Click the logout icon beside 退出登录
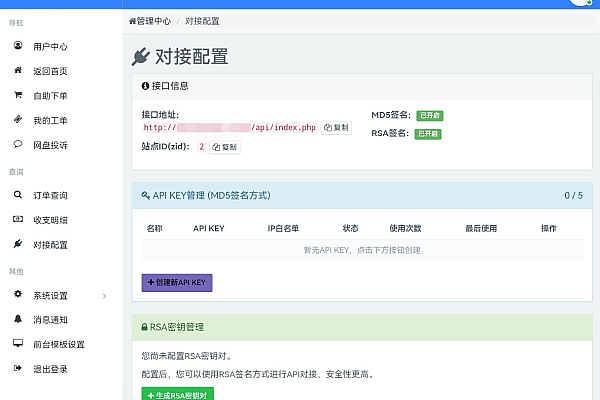This screenshot has width=600, height=400. [x=18, y=368]
